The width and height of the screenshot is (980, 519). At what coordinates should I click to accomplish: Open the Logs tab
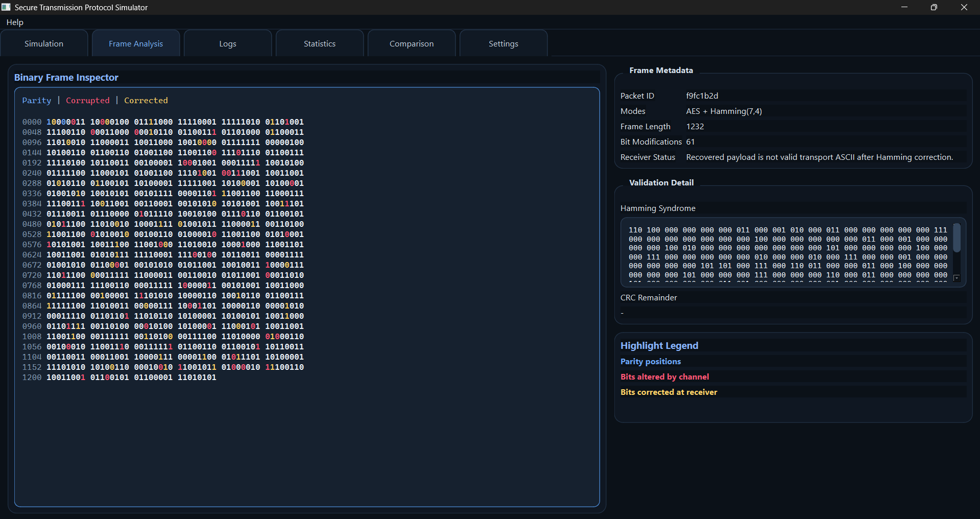coord(228,43)
